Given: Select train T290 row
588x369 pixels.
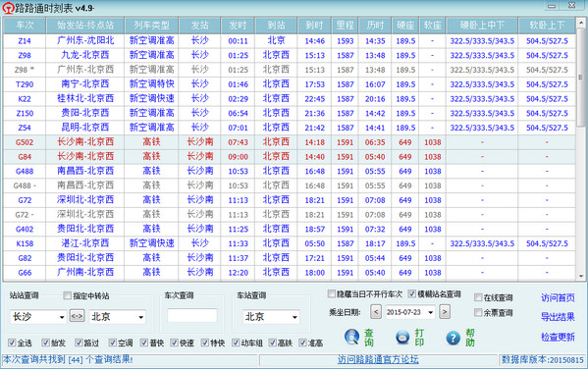Looking at the screenshot, I should coord(289,84).
